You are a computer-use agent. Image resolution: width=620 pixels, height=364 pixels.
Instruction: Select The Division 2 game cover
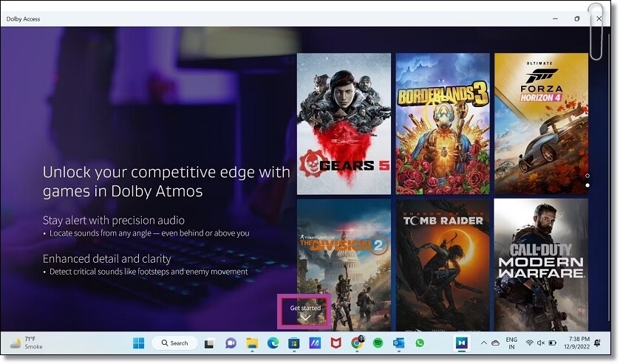pos(344,265)
